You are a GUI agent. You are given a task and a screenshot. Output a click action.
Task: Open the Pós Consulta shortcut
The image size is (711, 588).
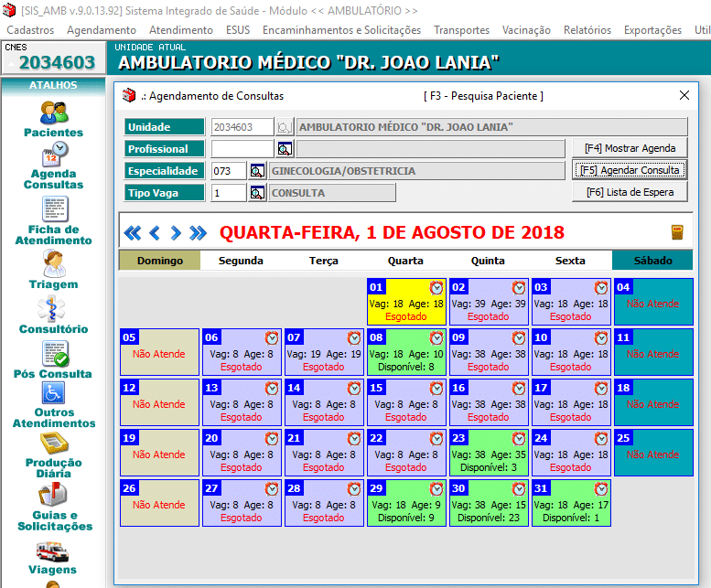[x=53, y=359]
